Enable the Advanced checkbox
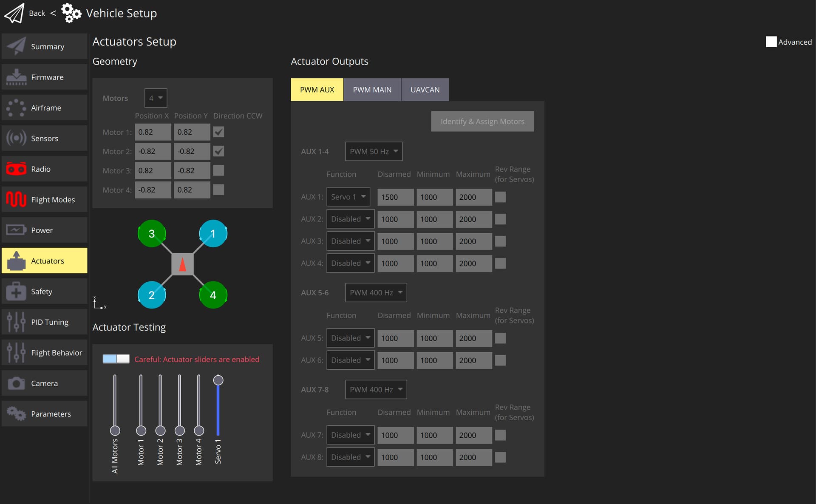Image resolution: width=816 pixels, height=504 pixels. coord(771,42)
